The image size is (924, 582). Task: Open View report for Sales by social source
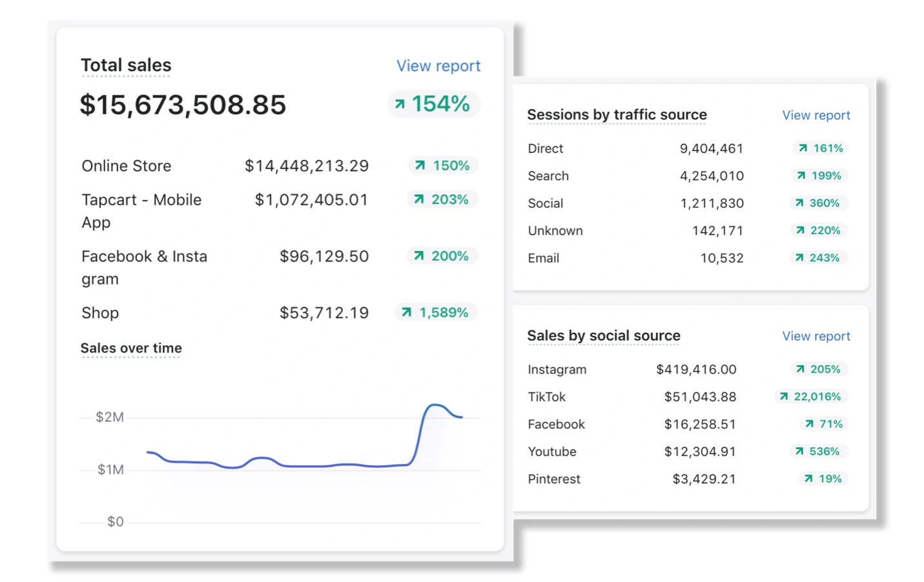816,336
